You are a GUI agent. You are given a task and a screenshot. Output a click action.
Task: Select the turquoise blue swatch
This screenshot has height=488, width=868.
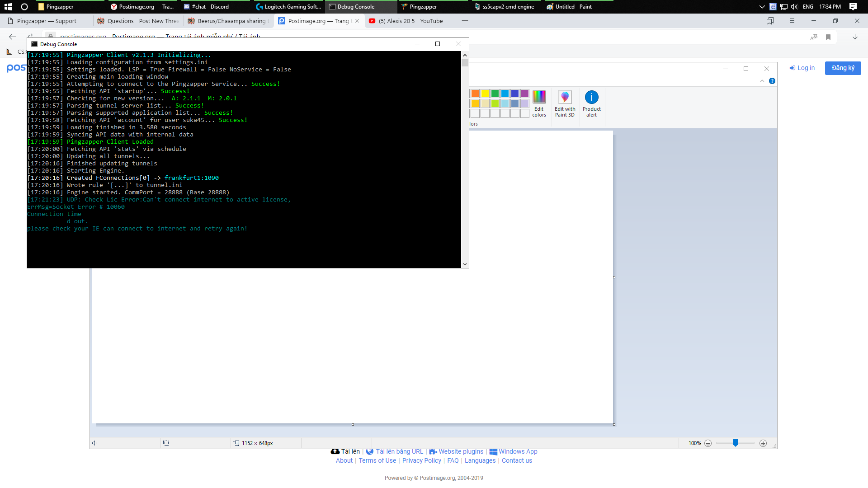(x=505, y=94)
